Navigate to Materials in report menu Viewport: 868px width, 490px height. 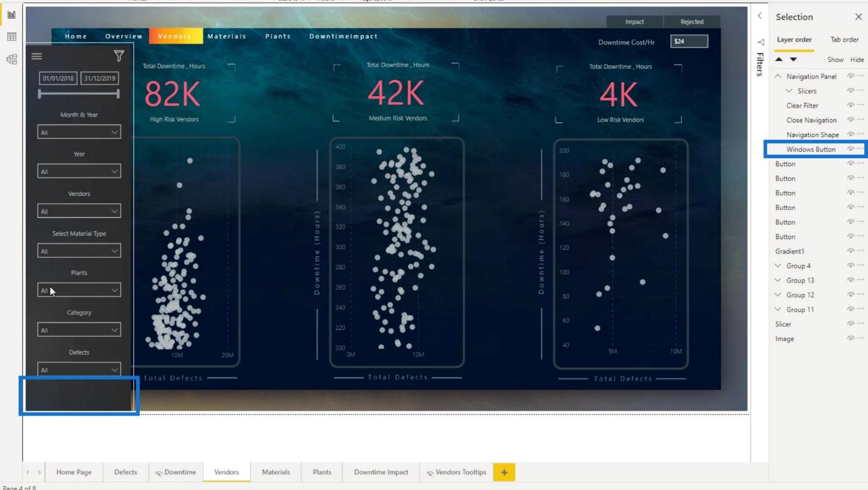coord(227,37)
